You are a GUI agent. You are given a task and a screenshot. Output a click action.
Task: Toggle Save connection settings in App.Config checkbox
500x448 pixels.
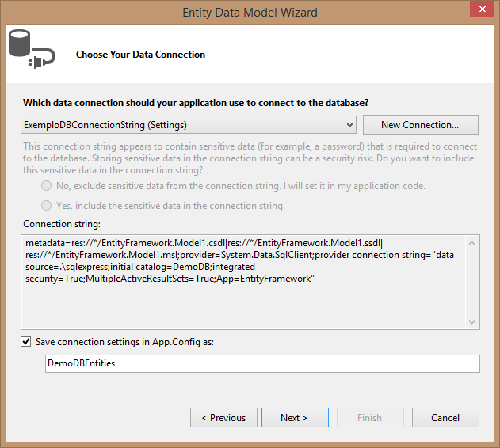click(x=28, y=342)
